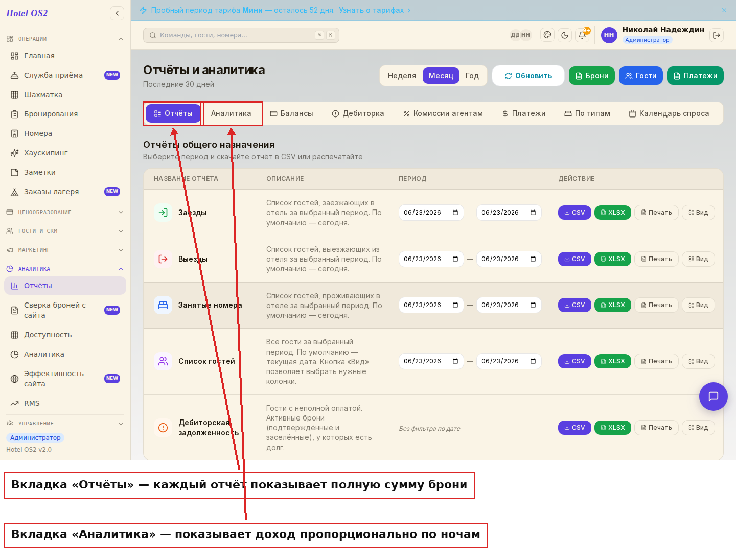Screen dimensions: 736x560
Task: Switch to the Календарь спроса tab
Action: 669,113
